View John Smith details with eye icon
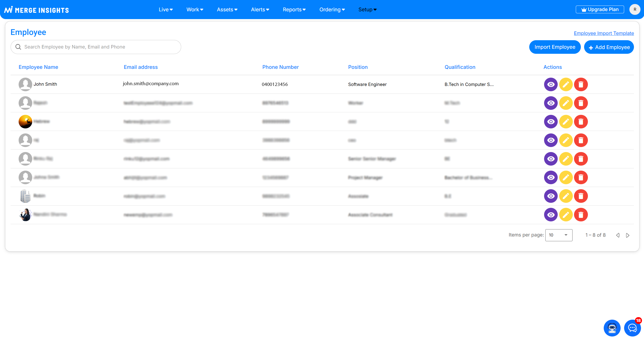This screenshot has height=338, width=644. tap(551, 84)
